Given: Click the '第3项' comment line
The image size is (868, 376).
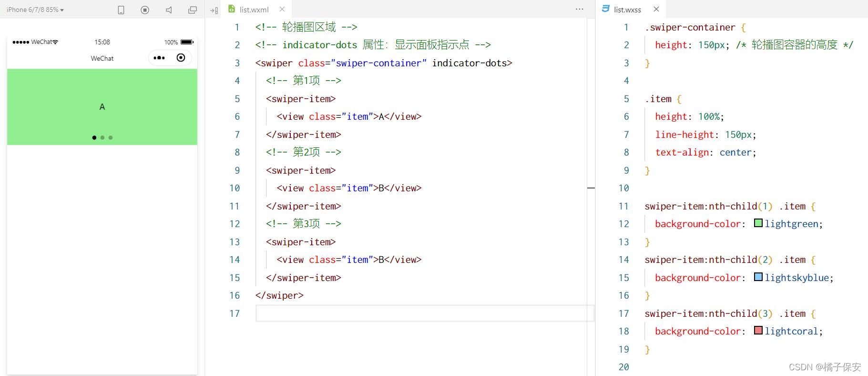Looking at the screenshot, I should click(304, 224).
